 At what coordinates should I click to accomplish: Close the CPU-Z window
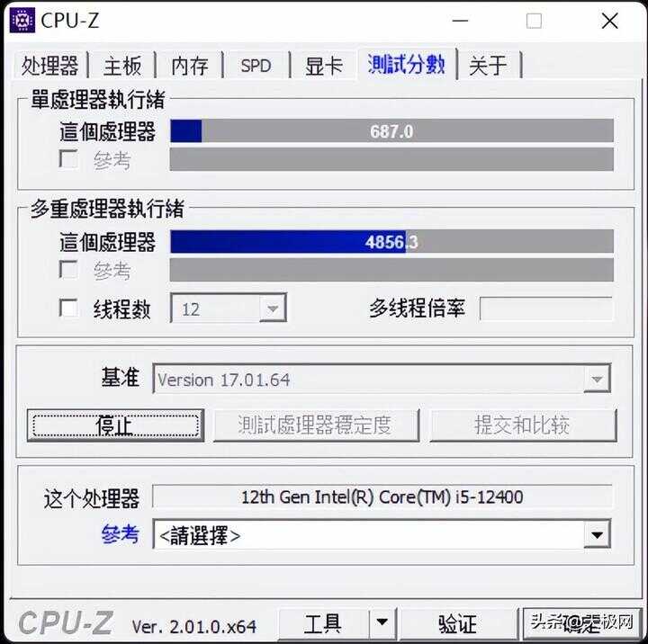pos(609,21)
